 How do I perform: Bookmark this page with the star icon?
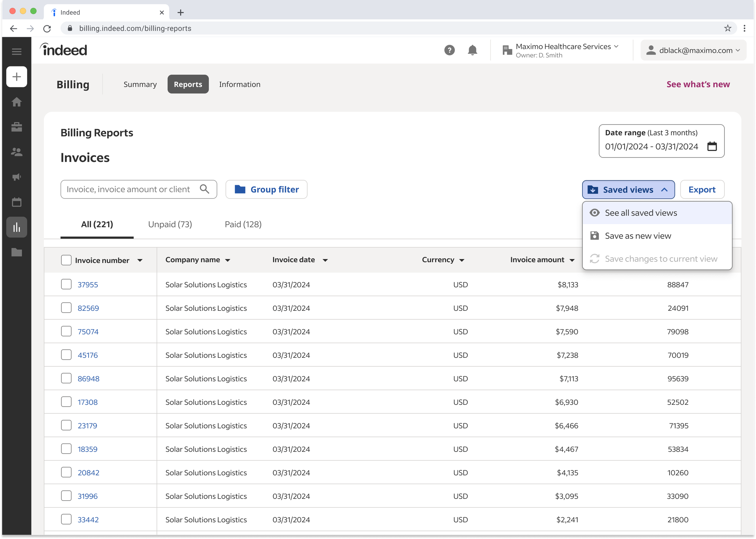727,28
